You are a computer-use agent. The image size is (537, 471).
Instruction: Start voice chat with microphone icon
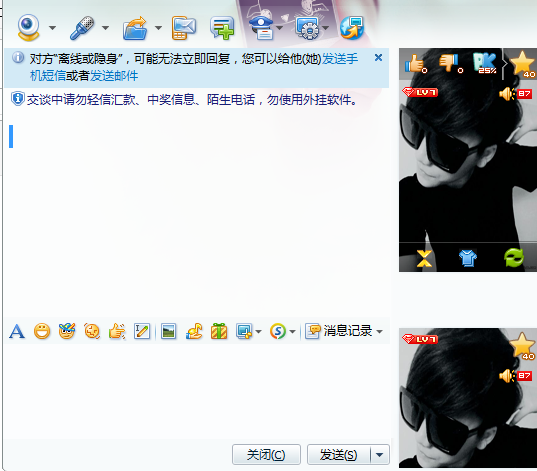(82, 28)
